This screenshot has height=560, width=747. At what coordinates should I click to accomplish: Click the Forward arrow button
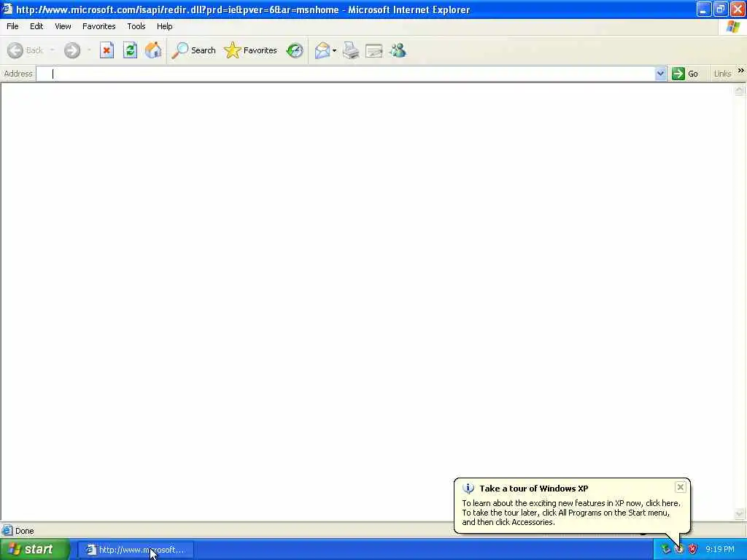pos(72,50)
